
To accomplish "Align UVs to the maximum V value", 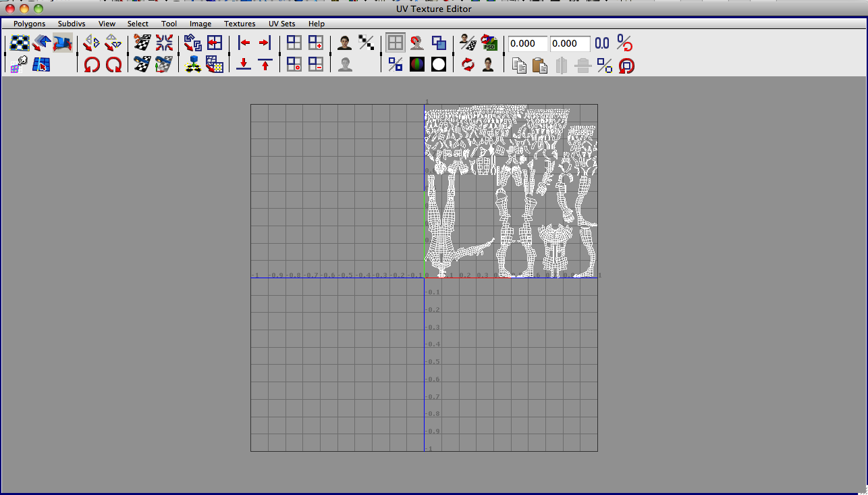I will click(x=265, y=64).
